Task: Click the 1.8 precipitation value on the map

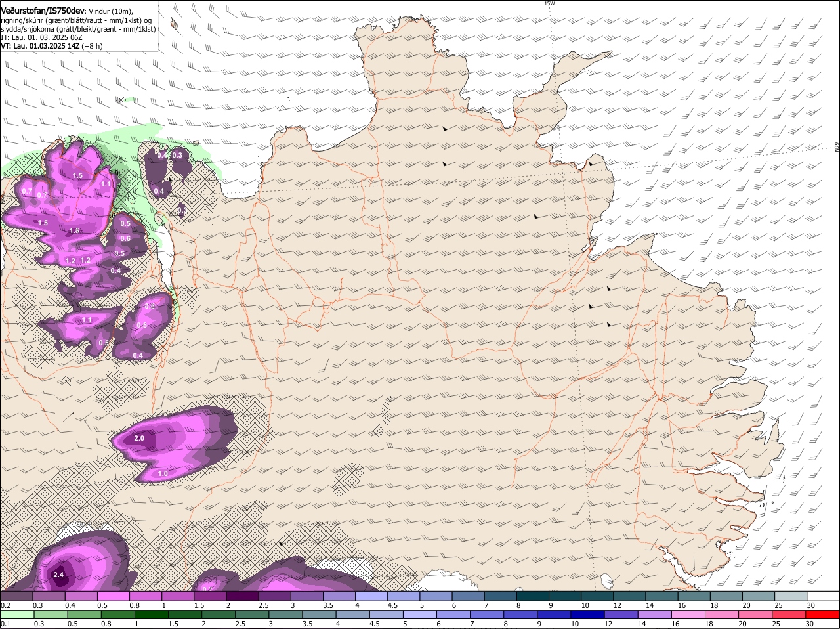Action: (x=74, y=230)
